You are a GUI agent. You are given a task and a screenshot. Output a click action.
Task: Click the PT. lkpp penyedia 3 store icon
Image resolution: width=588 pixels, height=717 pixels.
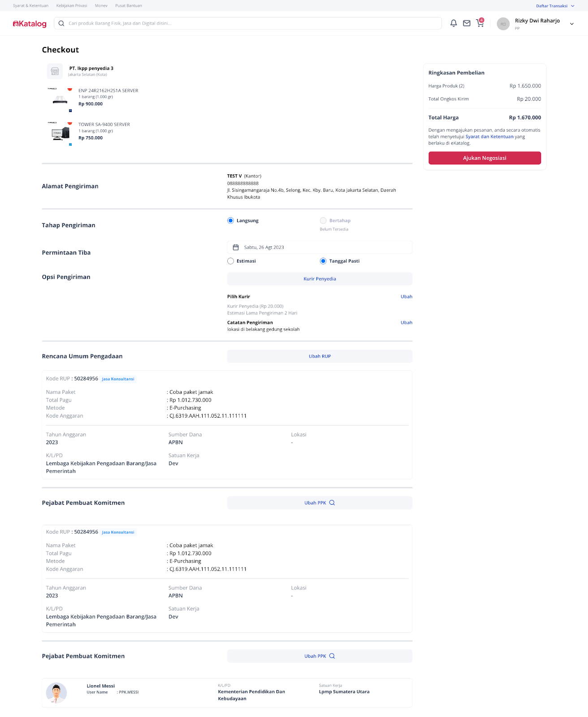55,71
